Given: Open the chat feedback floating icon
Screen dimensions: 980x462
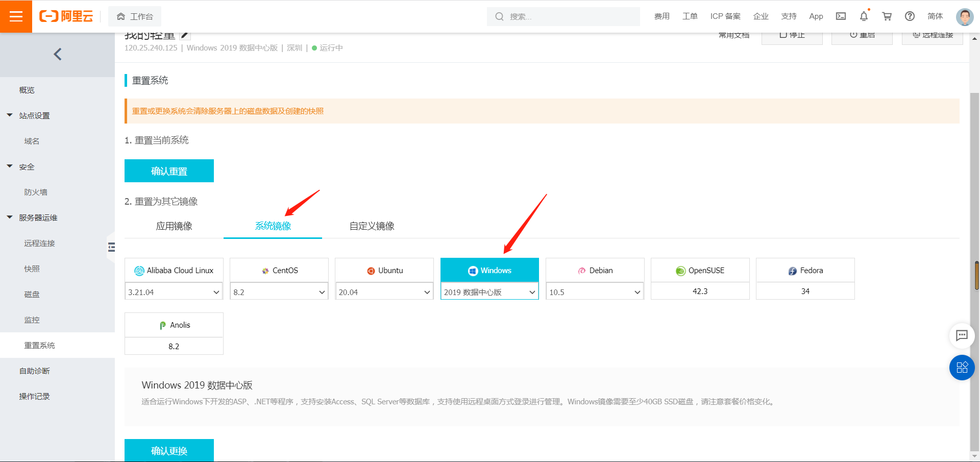Looking at the screenshot, I should [x=962, y=335].
